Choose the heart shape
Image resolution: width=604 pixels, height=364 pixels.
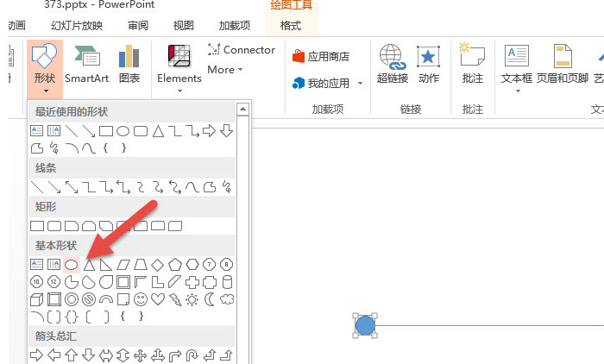[158, 299]
